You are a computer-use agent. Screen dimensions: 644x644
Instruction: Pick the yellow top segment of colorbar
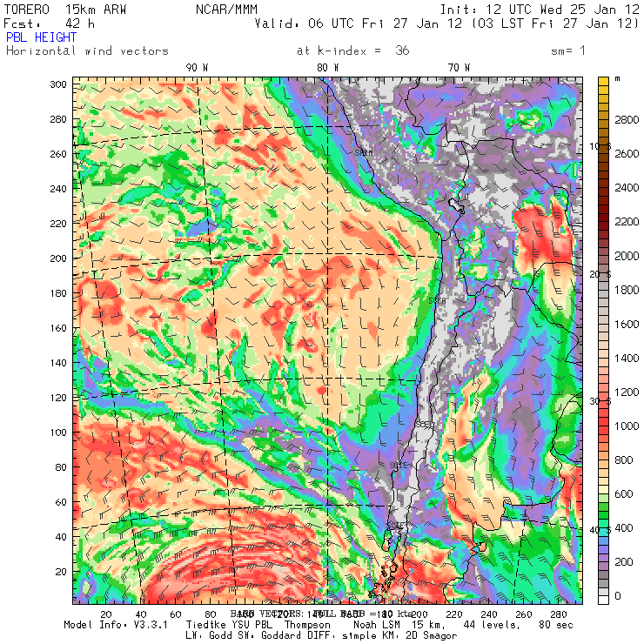pyautogui.click(x=603, y=82)
